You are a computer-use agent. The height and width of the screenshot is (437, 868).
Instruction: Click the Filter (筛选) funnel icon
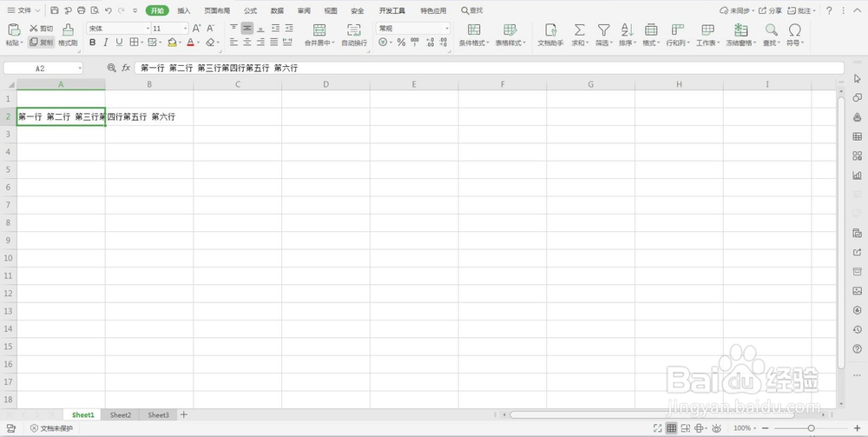pos(603,30)
